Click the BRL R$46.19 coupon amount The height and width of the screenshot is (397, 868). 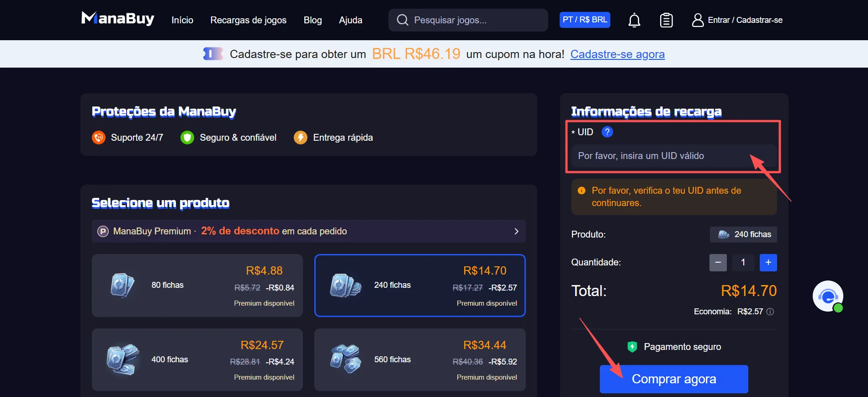click(416, 54)
